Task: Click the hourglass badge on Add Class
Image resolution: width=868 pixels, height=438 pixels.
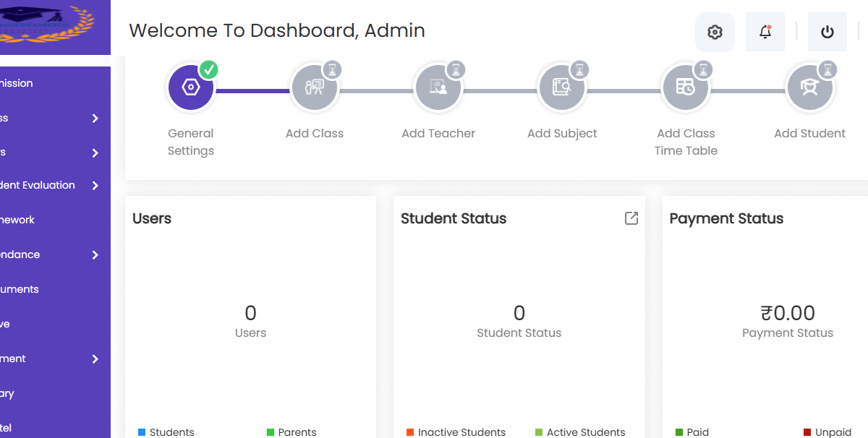Action: coord(332,70)
